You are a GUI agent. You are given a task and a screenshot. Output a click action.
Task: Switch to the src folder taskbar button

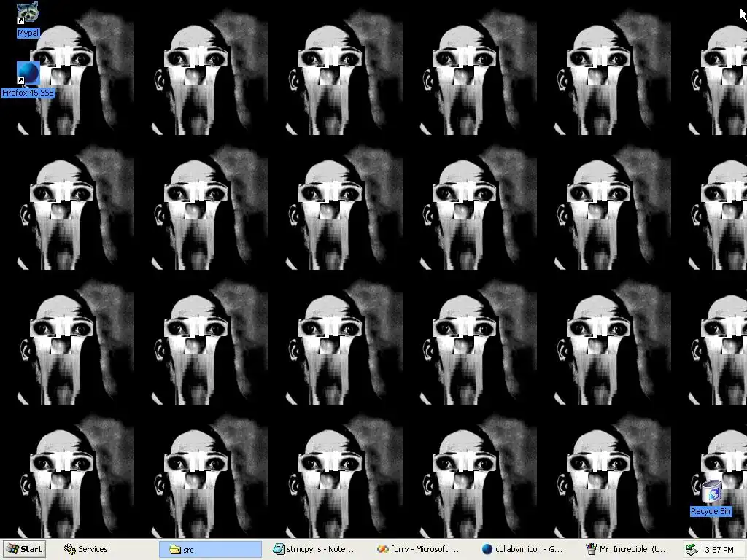[211, 550]
